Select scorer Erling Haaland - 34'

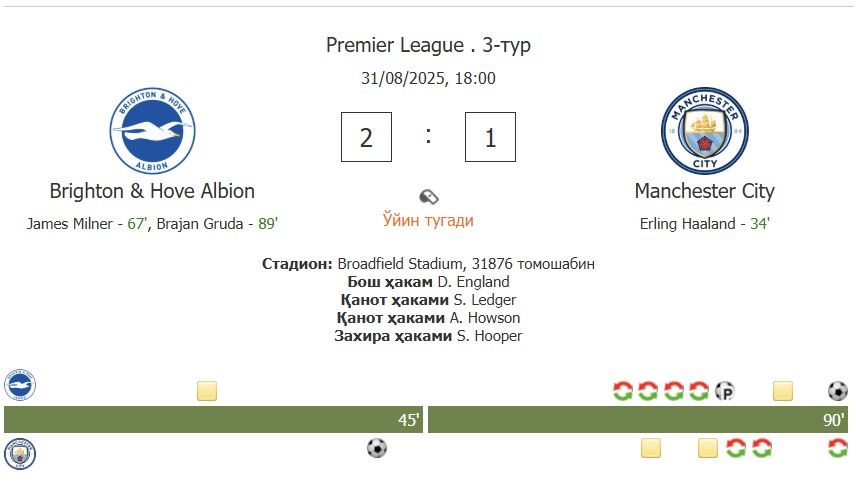pos(705,224)
